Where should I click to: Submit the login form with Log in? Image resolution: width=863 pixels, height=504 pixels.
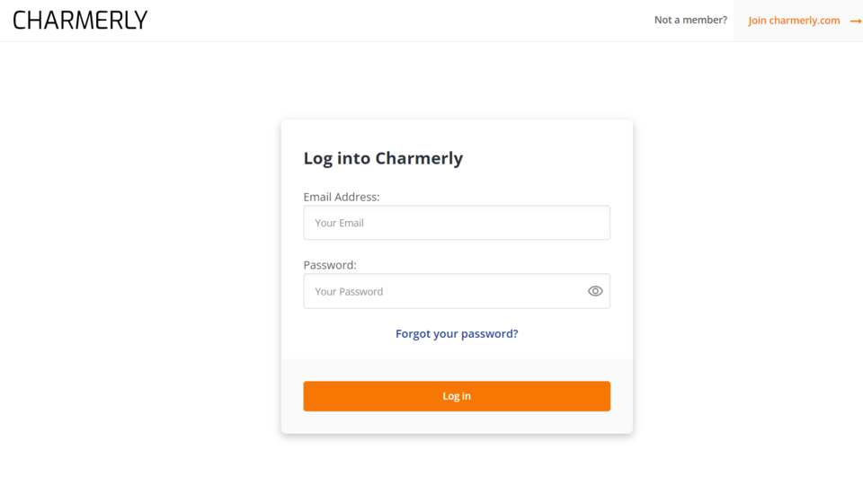click(x=457, y=396)
